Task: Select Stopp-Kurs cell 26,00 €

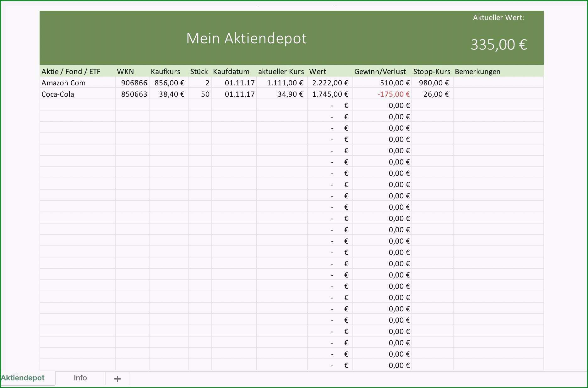Action: click(432, 94)
